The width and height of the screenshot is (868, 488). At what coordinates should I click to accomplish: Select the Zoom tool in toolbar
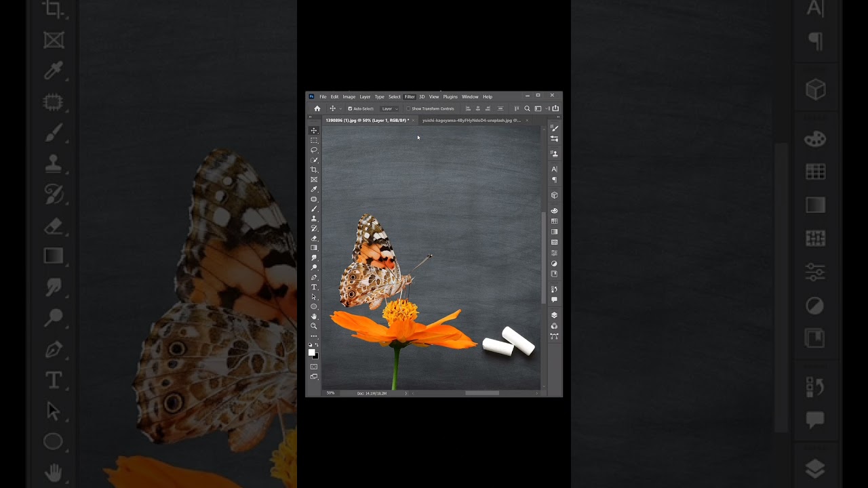coord(314,326)
